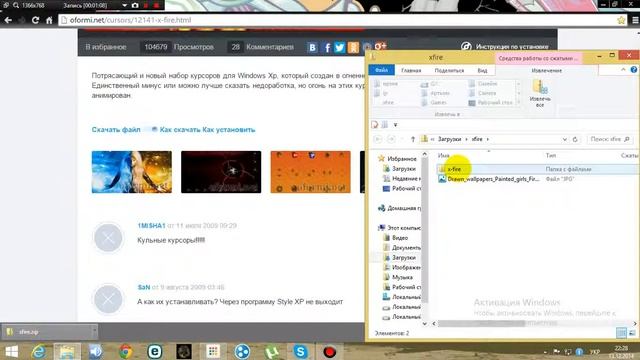Switch to the Главная tab
Image resolution: width=640 pixels, height=360 pixels.
tap(411, 70)
